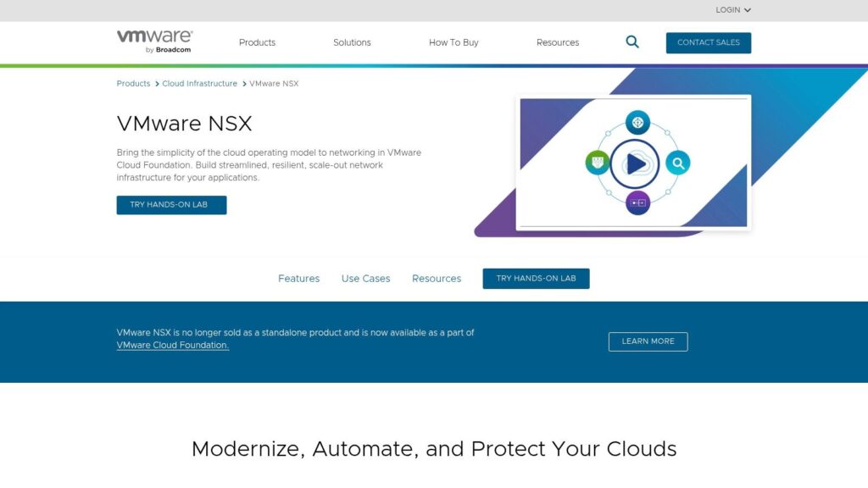The image size is (868, 488).
Task: Select the Use Cases section tab
Action: 365,279
